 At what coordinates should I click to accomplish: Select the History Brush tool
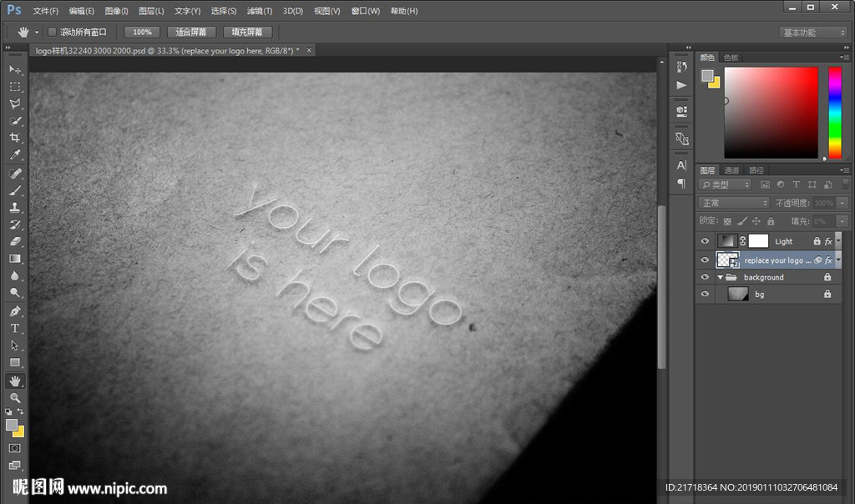pyautogui.click(x=15, y=224)
